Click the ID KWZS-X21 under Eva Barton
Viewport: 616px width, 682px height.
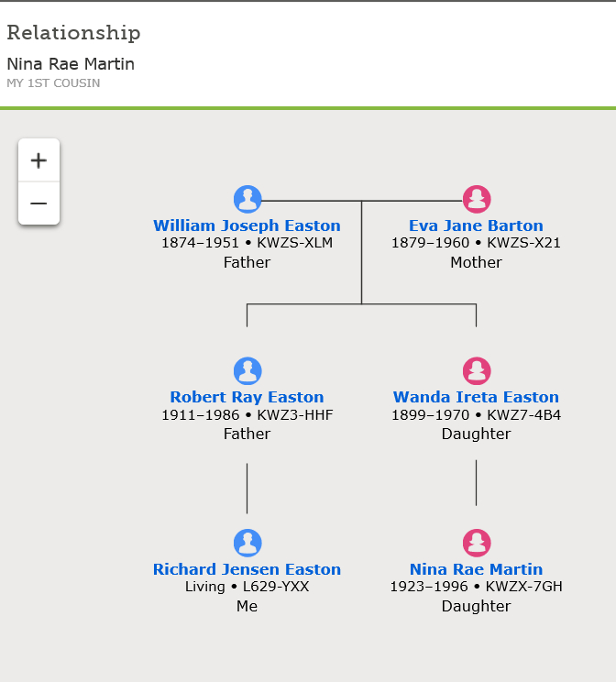(x=523, y=243)
